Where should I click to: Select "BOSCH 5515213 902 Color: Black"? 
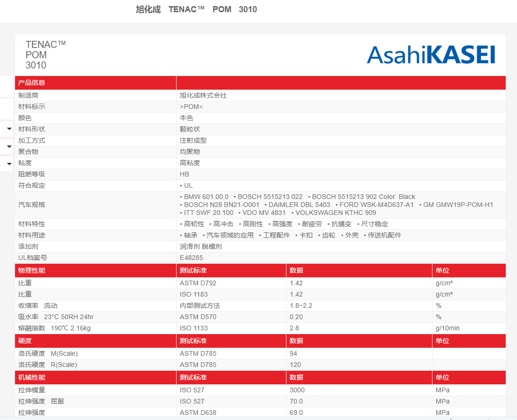363,197
